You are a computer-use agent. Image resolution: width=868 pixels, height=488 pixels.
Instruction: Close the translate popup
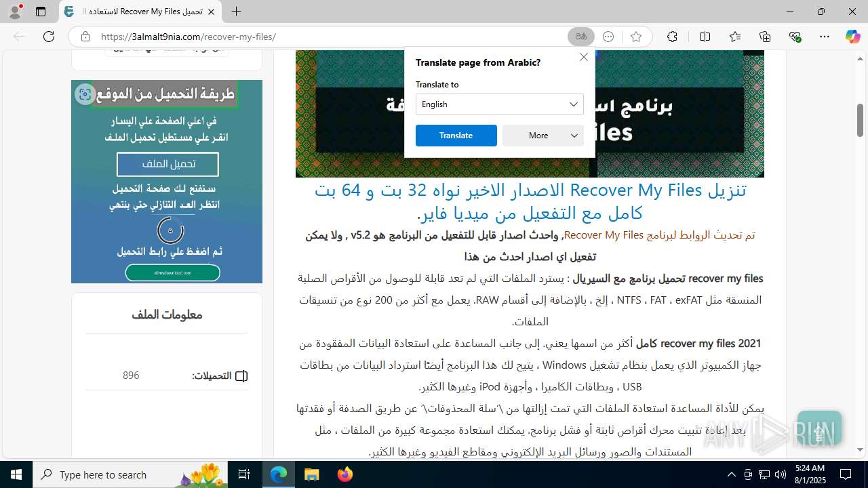tap(584, 57)
